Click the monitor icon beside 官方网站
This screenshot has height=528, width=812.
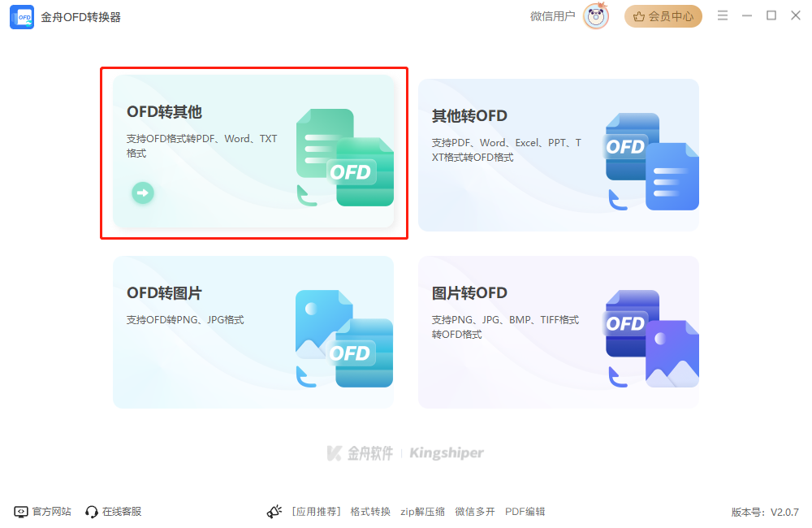(x=21, y=512)
